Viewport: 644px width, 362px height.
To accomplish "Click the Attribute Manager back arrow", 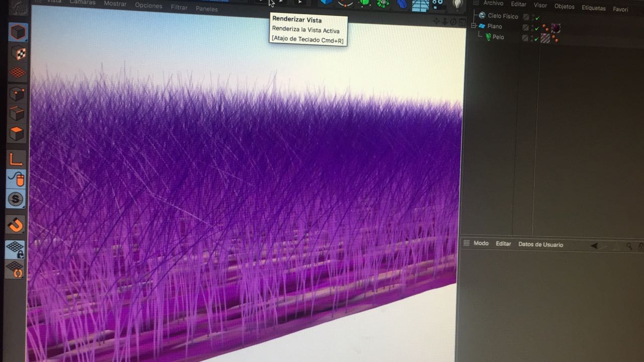I will 594,246.
